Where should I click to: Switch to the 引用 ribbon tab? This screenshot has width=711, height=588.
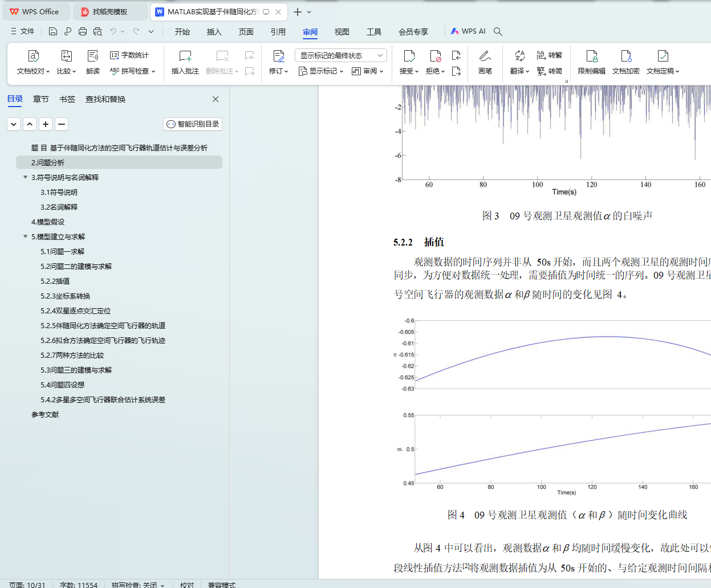pyautogui.click(x=278, y=32)
